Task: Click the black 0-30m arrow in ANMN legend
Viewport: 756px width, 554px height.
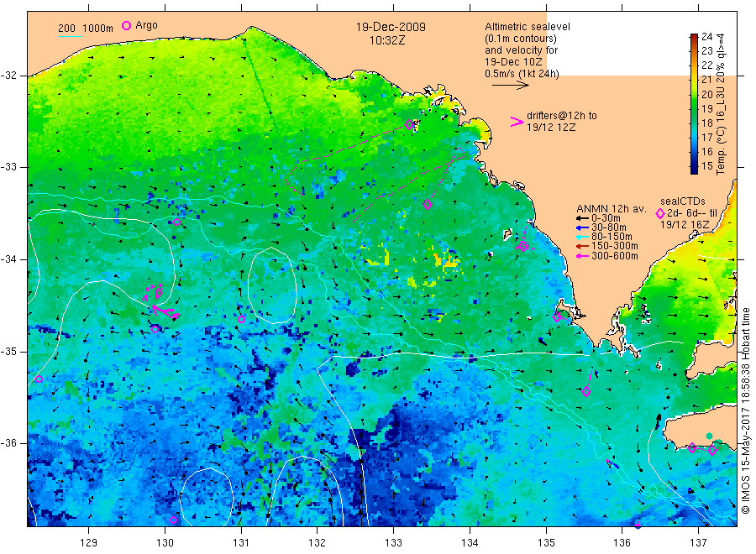Action: (x=583, y=218)
